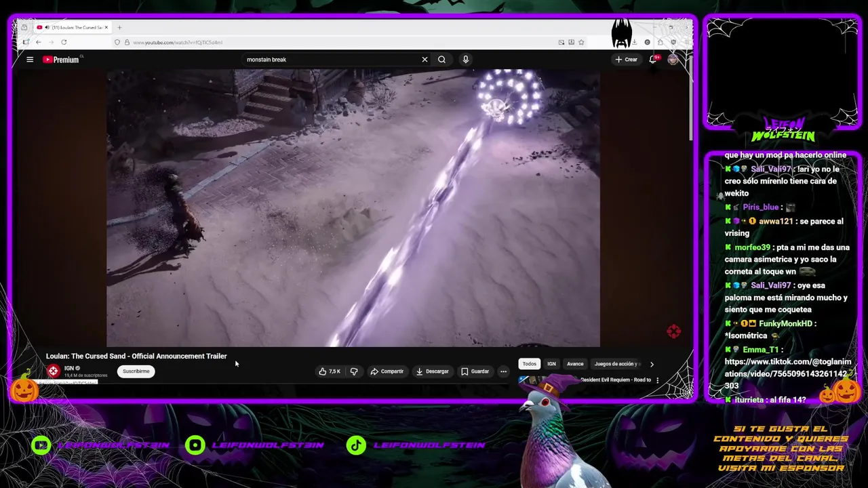Viewport: 868px width, 488px height.
Task: Open more actions three-dot menu
Action: pos(503,371)
